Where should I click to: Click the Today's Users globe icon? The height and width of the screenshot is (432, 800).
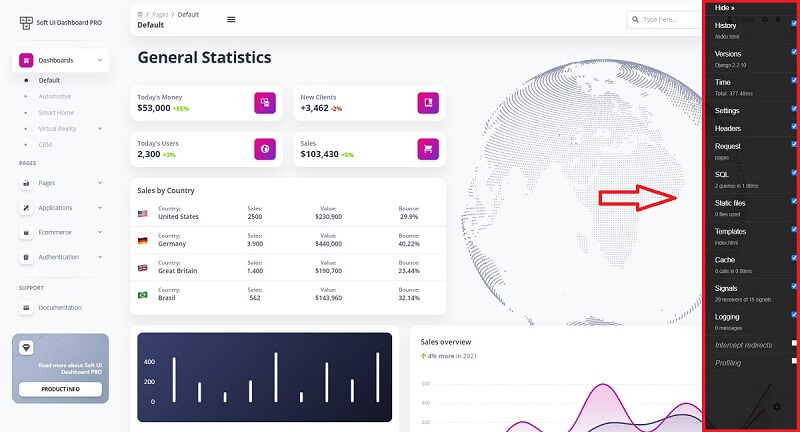(265, 149)
